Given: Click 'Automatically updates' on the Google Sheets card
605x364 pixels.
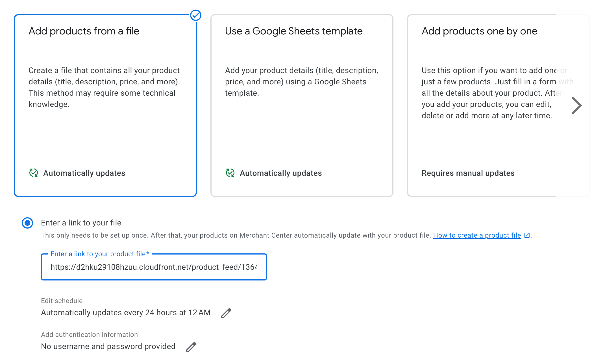Looking at the screenshot, I should click(x=281, y=173).
